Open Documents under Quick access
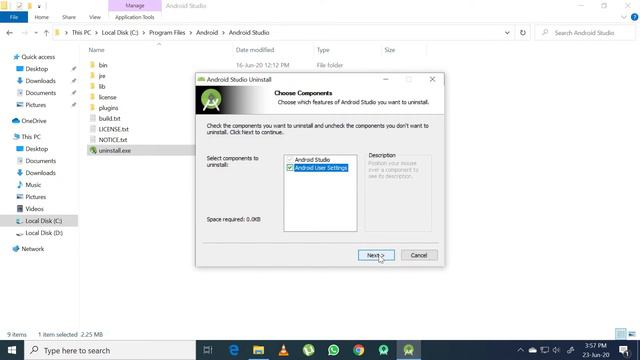 (40, 93)
